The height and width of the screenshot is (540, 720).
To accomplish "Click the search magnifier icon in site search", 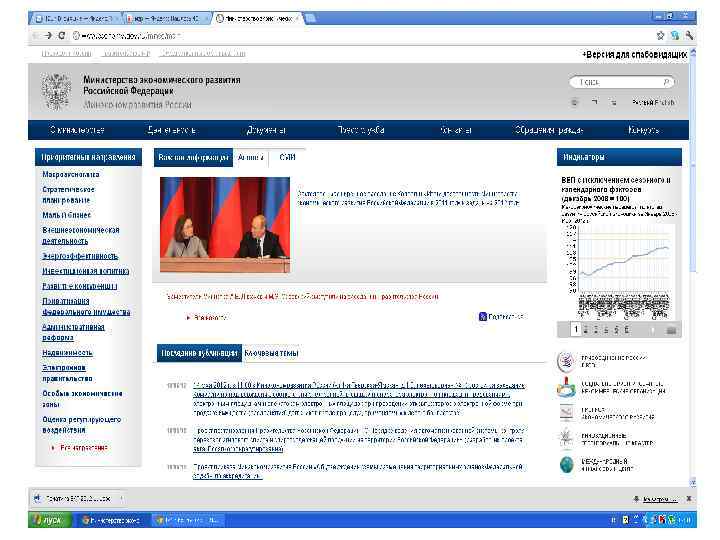I will [666, 82].
